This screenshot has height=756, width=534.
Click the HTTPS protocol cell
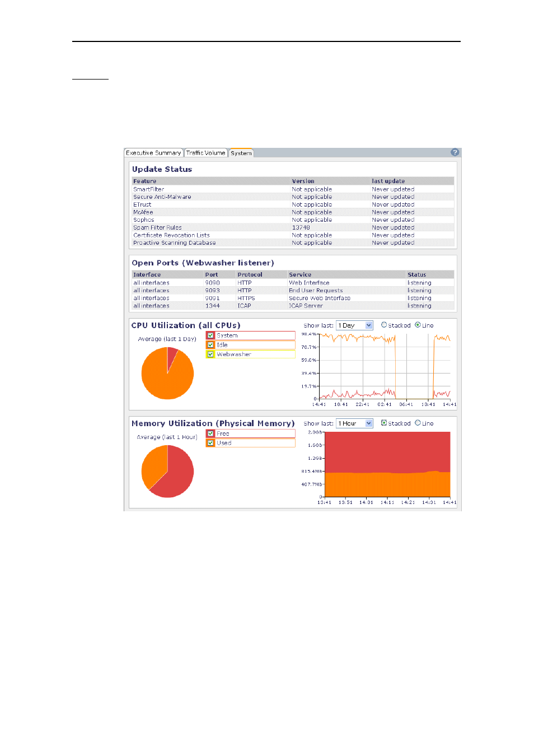tap(246, 298)
